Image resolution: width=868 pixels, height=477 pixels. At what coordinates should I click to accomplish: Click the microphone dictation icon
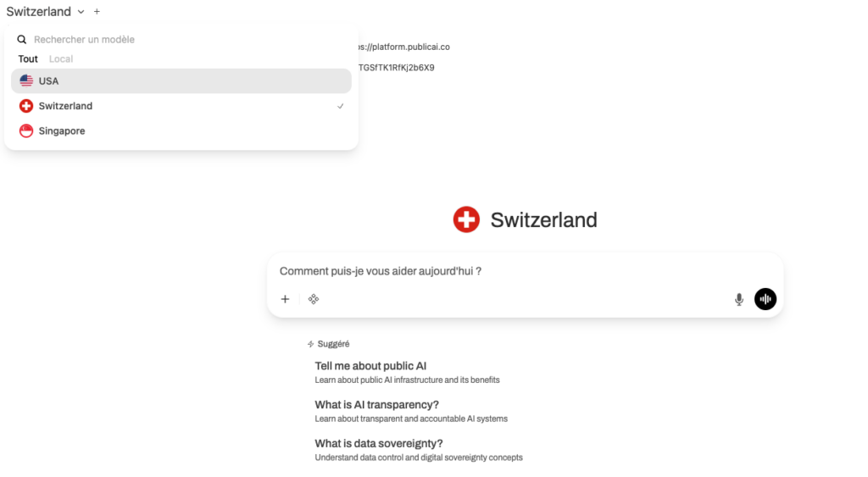pyautogui.click(x=739, y=299)
